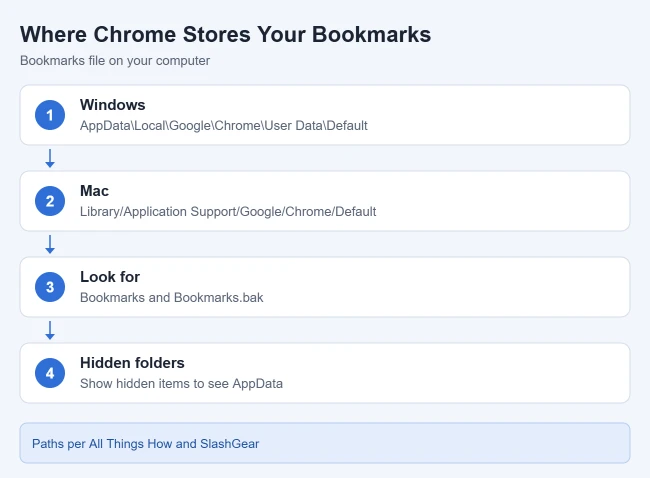
Task: Select the AppData\Local\Google\Chrome\User Data\Default path
Action: point(224,126)
